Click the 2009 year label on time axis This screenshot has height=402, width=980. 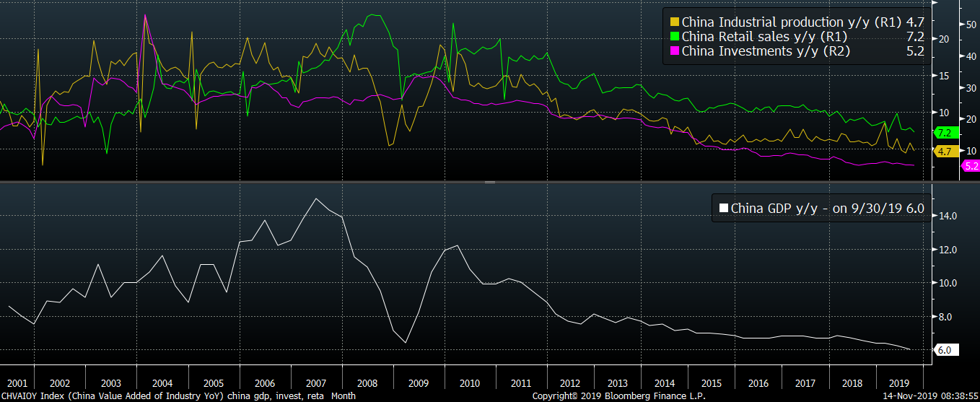pos(418,383)
